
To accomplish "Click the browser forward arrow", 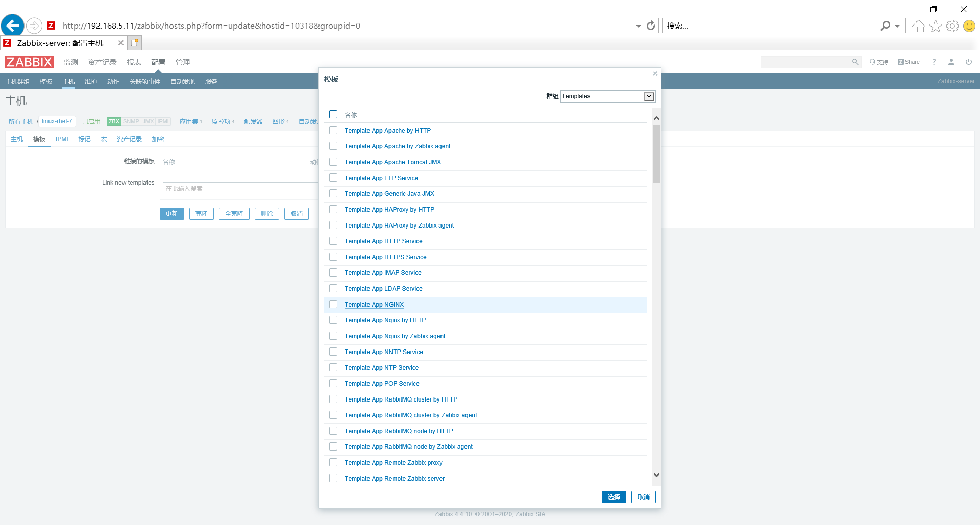I will tap(34, 26).
